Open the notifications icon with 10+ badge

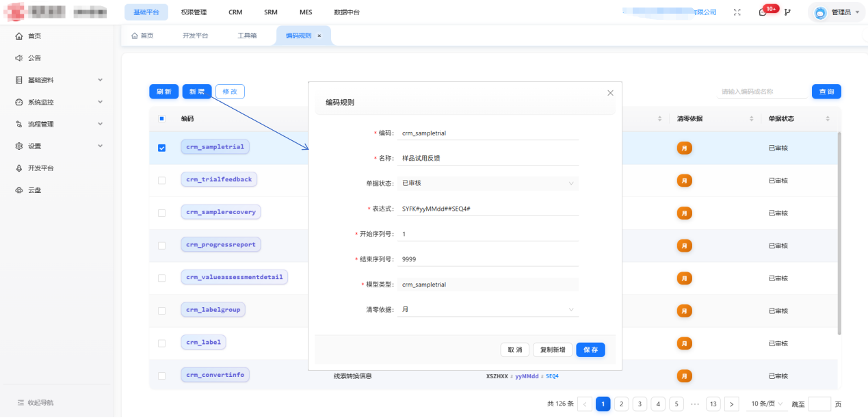click(x=763, y=12)
